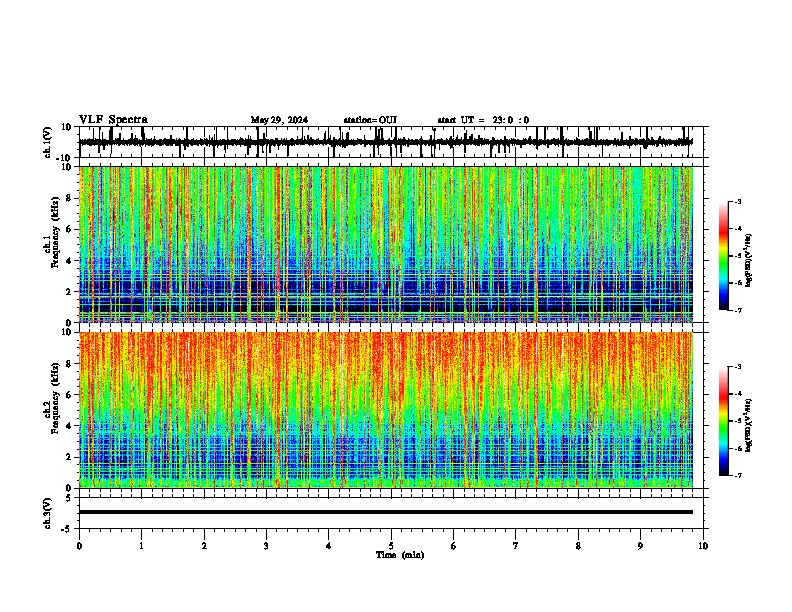This screenshot has width=792, height=612.
Task: Click the date 'May 29, 2024'
Action: (x=279, y=120)
